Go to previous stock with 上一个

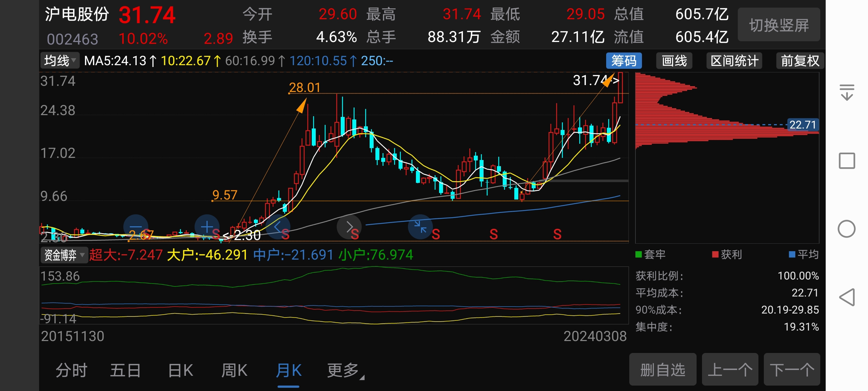point(730,370)
